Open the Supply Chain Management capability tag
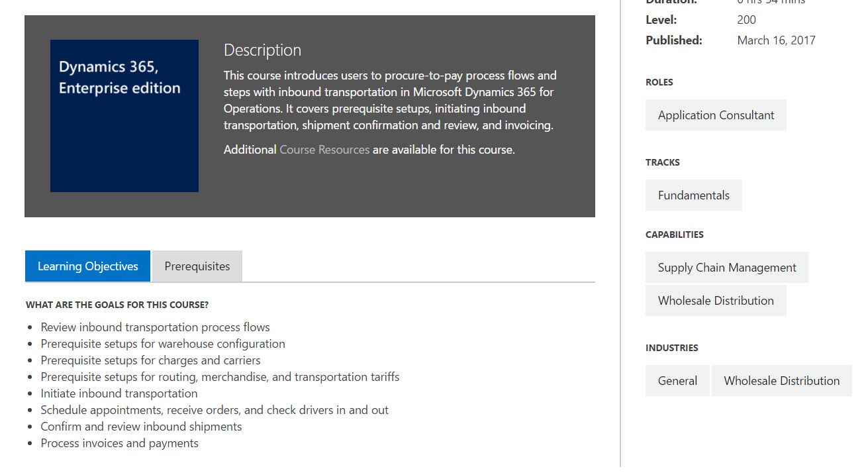 (727, 268)
